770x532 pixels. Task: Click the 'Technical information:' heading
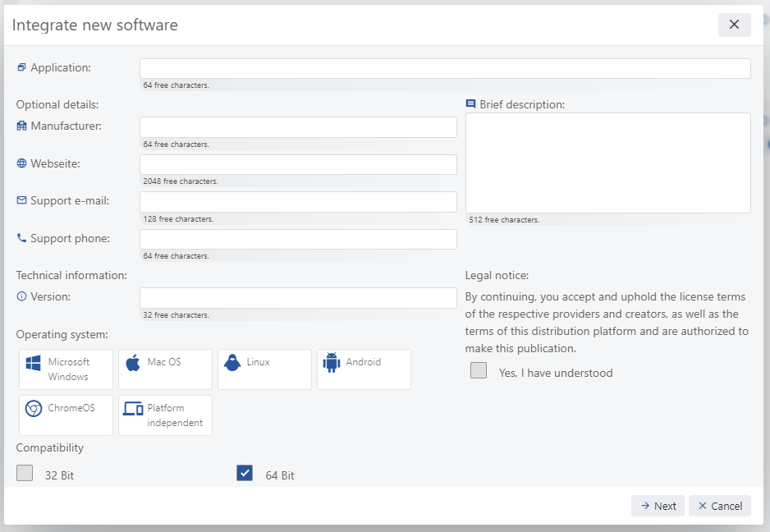(x=71, y=275)
